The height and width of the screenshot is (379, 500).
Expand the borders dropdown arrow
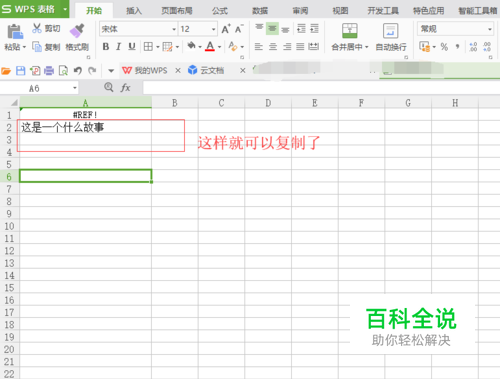(x=158, y=47)
